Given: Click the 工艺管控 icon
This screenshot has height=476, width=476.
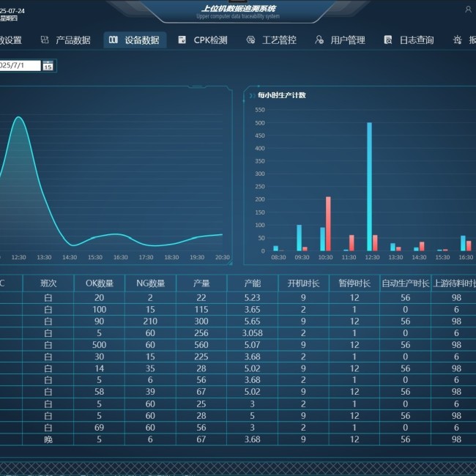Looking at the screenshot, I should point(250,40).
